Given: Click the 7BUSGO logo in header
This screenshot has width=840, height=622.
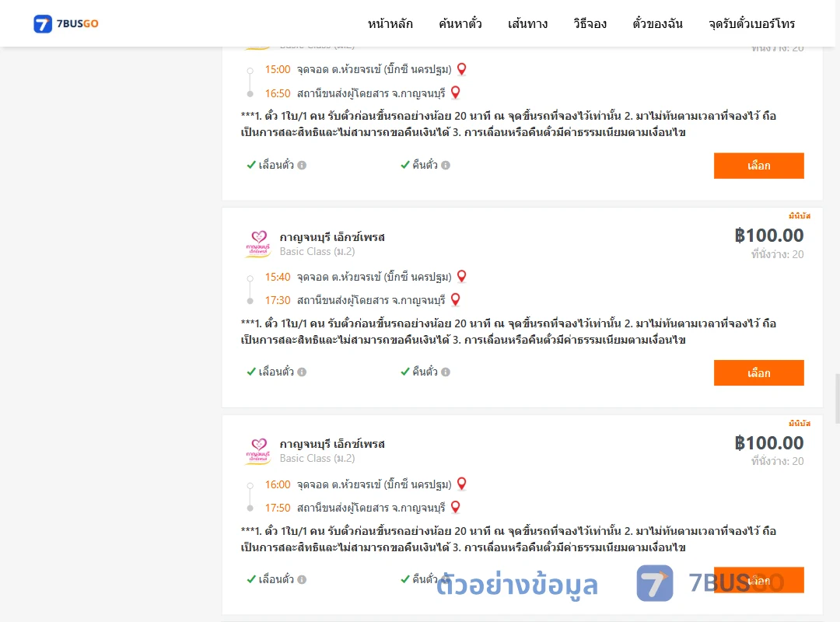Looking at the screenshot, I should (x=66, y=23).
